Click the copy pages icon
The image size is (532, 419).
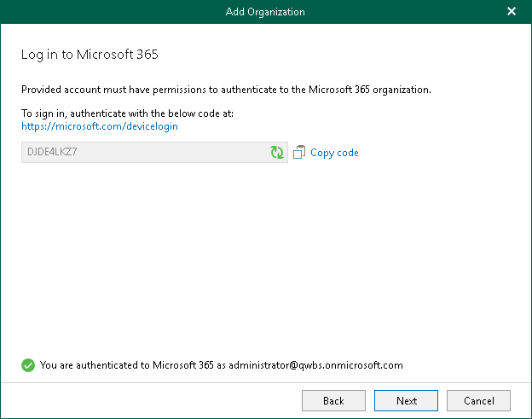(299, 153)
